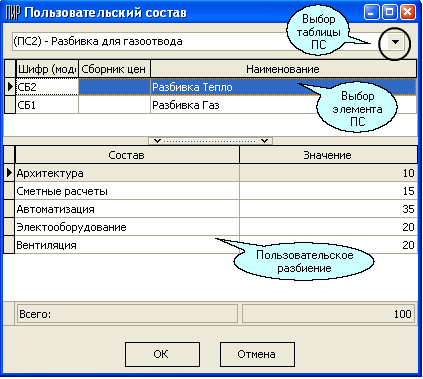Select the Разбивка Газ name cell

(283, 105)
